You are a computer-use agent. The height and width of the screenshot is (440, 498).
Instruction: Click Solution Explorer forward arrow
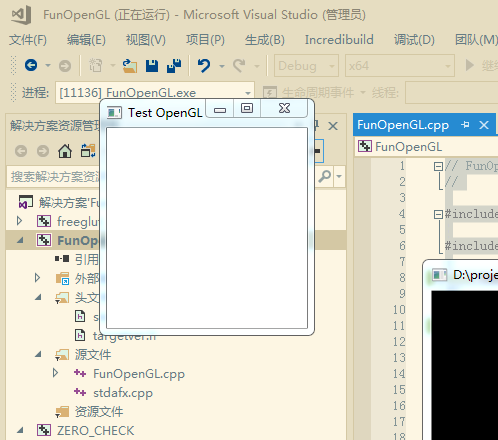click(x=43, y=151)
